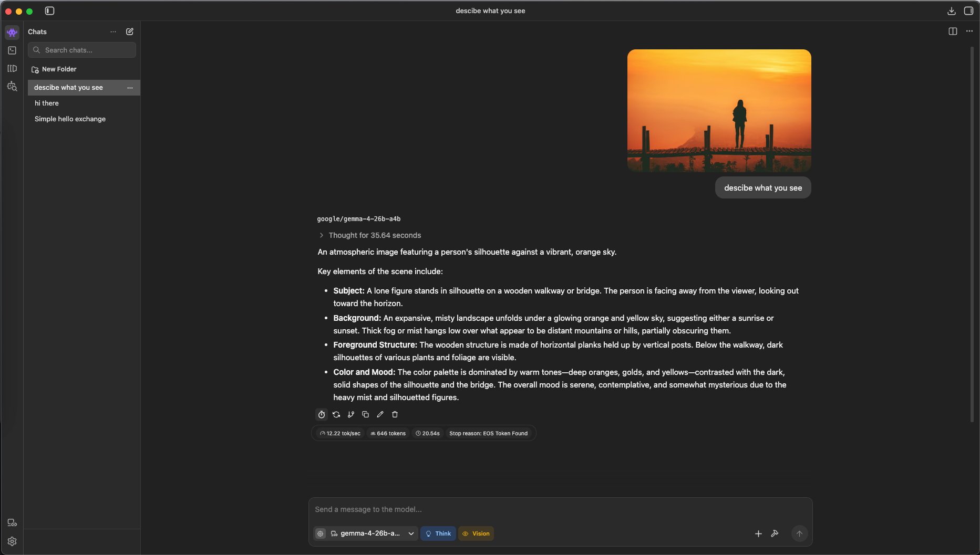Delete the assistant message using the trash icon
The width and height of the screenshot is (980, 555).
[395, 414]
